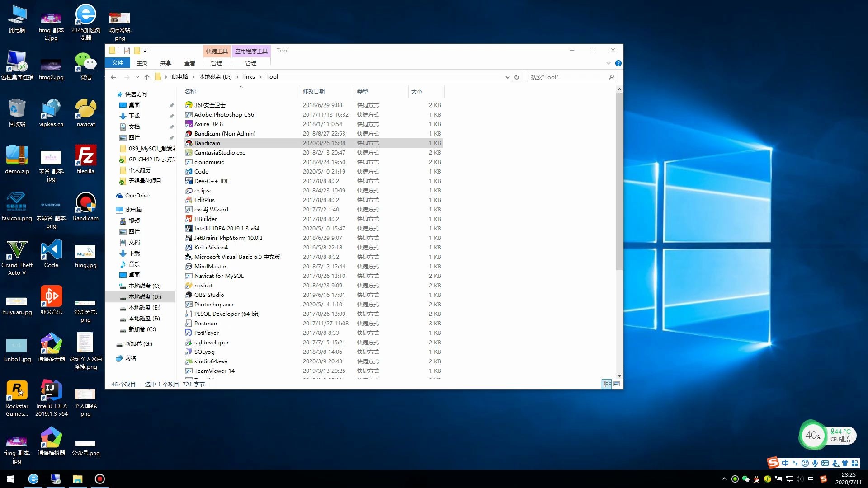This screenshot has width=868, height=488.
Task: Select the IntelliJ IDEA 2019.1.3 x64 list entry
Action: (x=313, y=228)
